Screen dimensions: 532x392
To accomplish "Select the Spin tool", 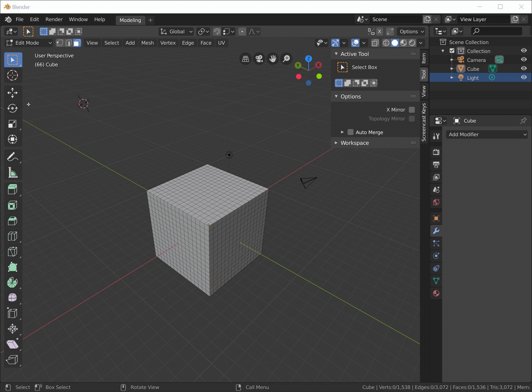I will (13, 283).
